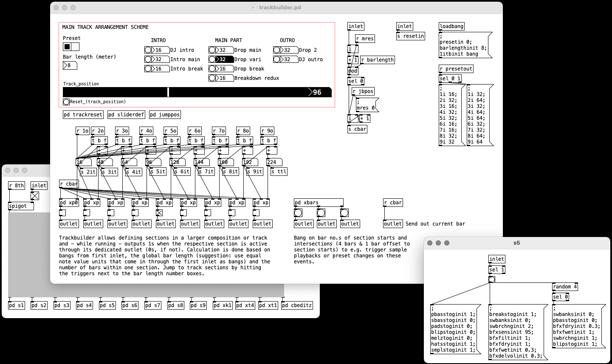Trigger the bang next to Drop vari
The image size is (612, 364).
click(212, 59)
